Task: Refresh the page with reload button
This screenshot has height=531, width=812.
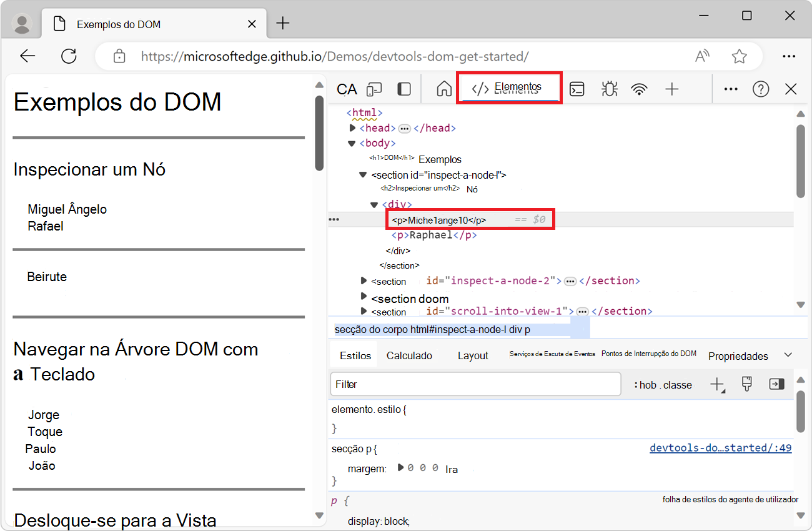Action: click(69, 56)
